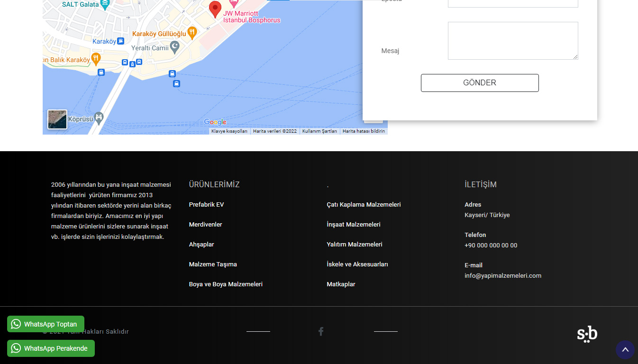Open Boya ve Boya Malzemeleri link
The height and width of the screenshot is (364, 638).
click(x=226, y=284)
